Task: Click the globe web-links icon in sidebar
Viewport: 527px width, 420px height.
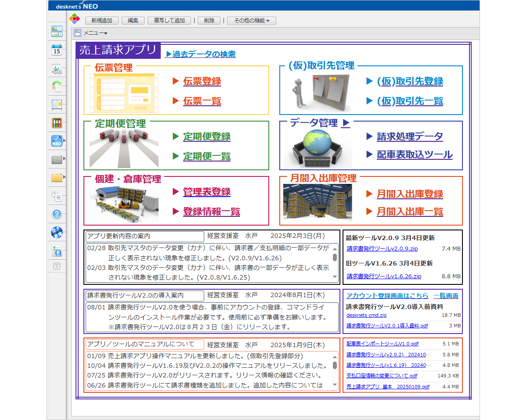Action: coord(56,233)
